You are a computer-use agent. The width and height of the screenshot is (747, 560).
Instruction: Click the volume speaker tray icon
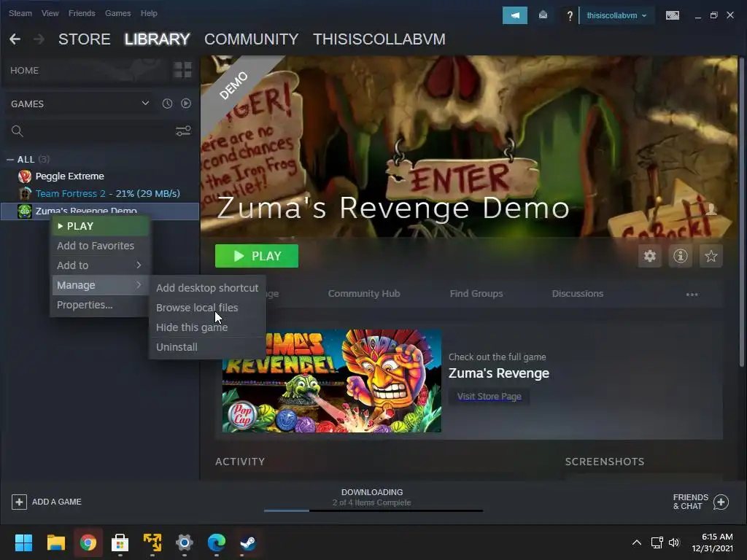(x=673, y=542)
